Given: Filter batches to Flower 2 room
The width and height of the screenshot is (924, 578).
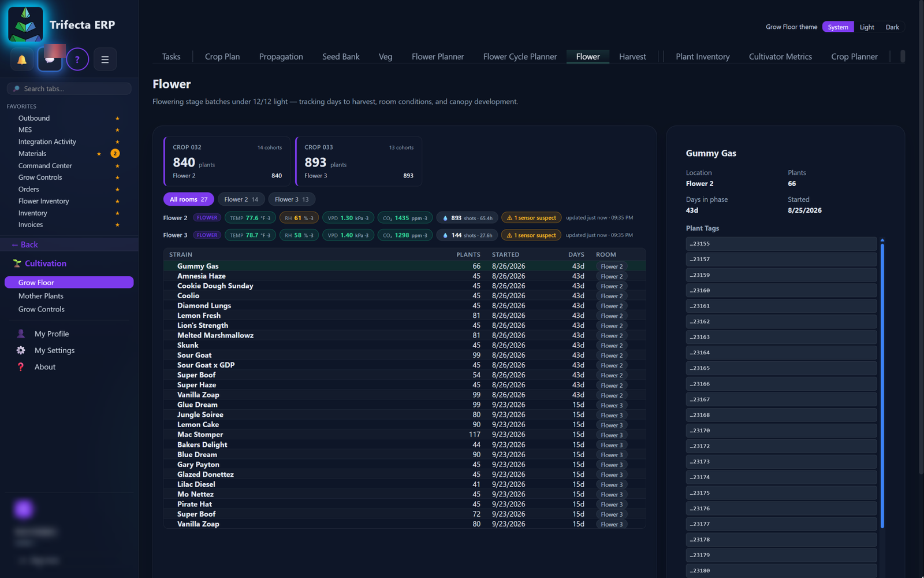Looking at the screenshot, I should click(241, 199).
